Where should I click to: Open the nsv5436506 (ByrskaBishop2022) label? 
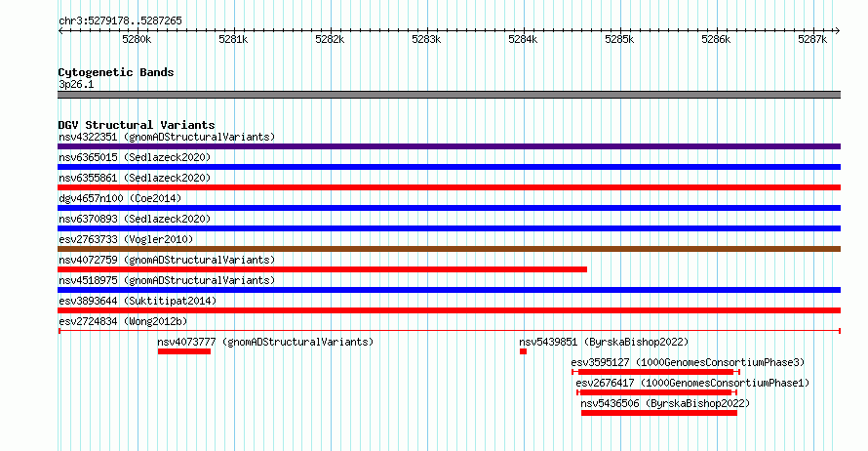click(665, 403)
